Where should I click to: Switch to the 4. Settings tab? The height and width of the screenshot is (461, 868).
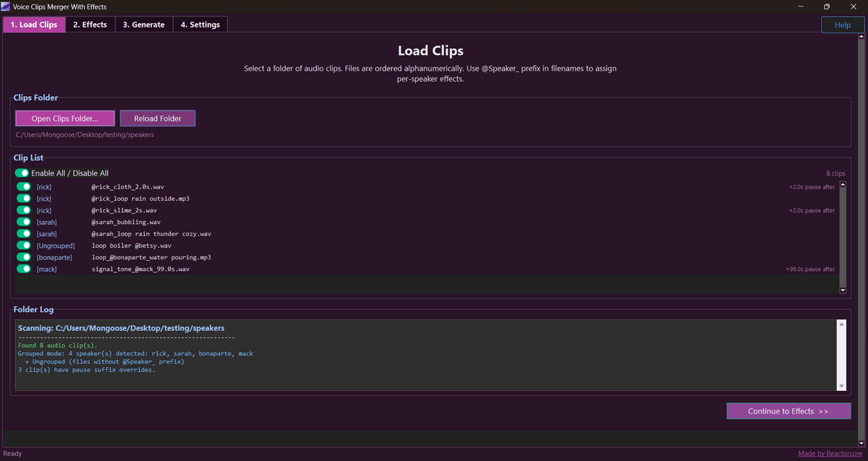[200, 25]
